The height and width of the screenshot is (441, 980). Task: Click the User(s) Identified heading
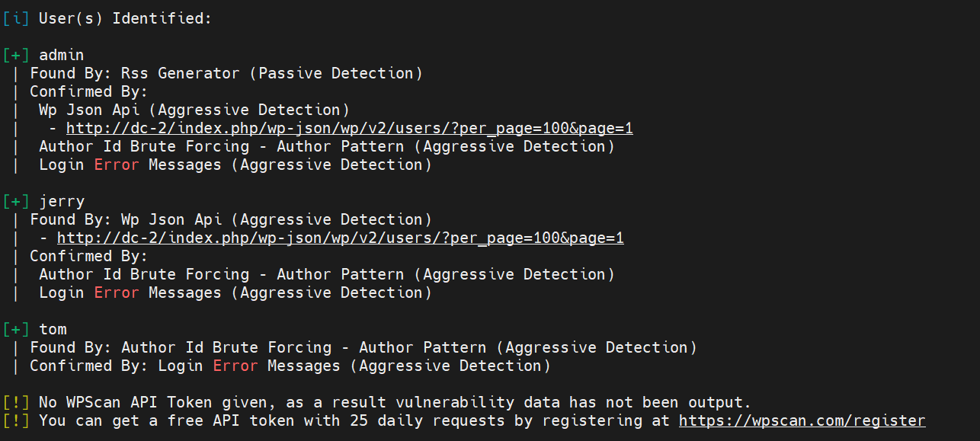click(x=125, y=18)
